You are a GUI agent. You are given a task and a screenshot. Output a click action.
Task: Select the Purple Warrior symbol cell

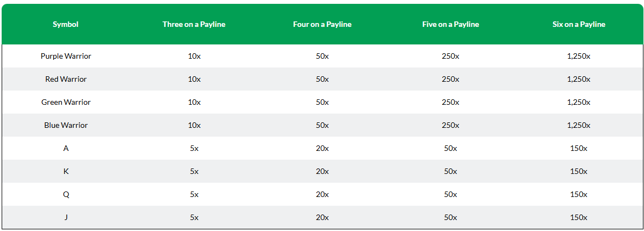66,56
